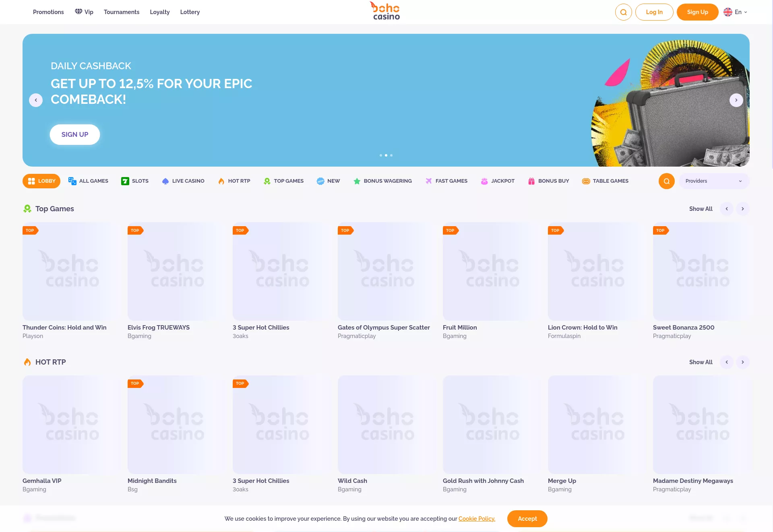Select the third banner pagination dot
This screenshot has width=773, height=532.
point(391,155)
